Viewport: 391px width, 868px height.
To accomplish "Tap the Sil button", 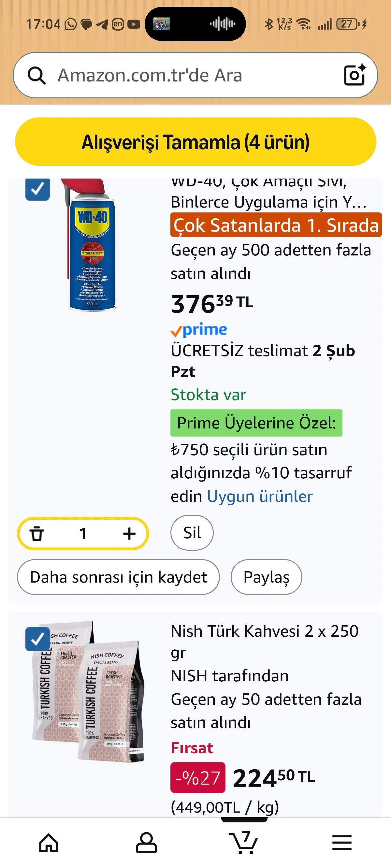I will [192, 533].
